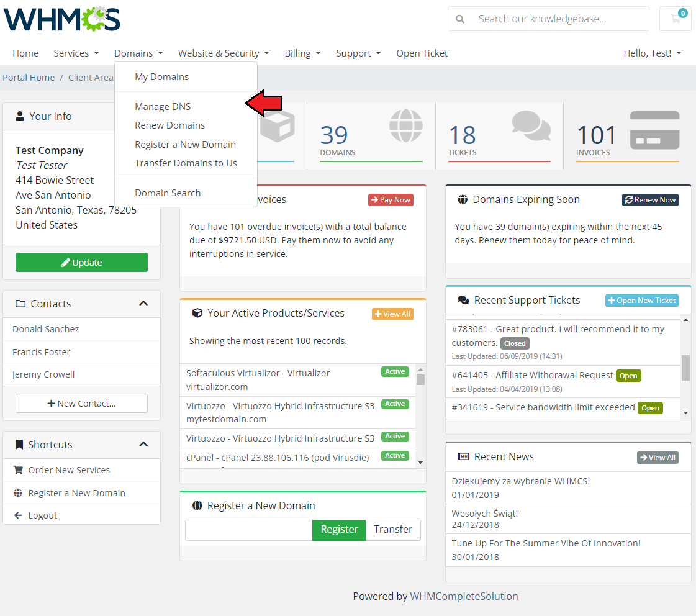The height and width of the screenshot is (616, 696).
Task: Click the products list scrollbar thumb
Action: pyautogui.click(x=420, y=379)
